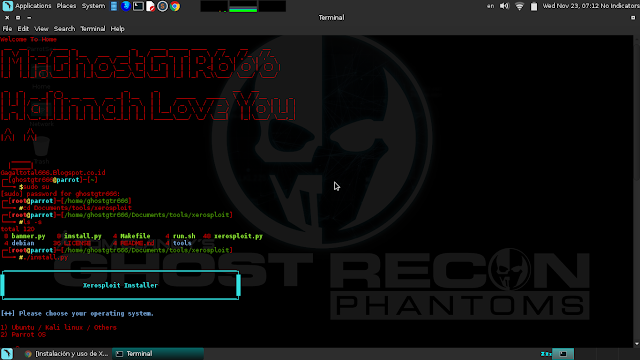Open the Edit menu in Terminal
The image size is (640, 360).
(23, 29)
